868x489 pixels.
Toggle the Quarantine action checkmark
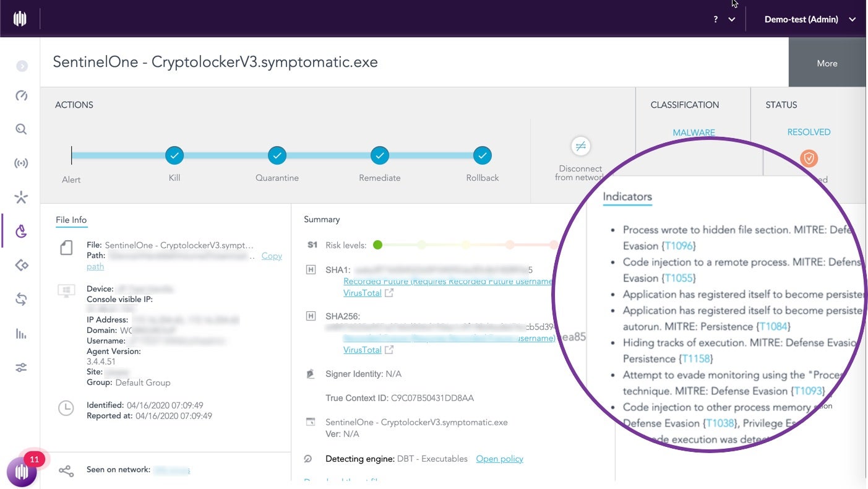(277, 155)
